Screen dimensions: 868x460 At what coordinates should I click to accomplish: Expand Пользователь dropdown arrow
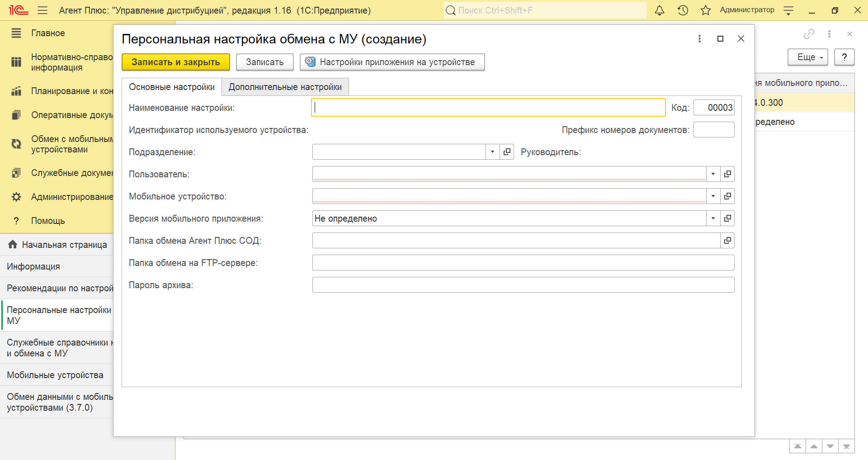click(x=713, y=174)
